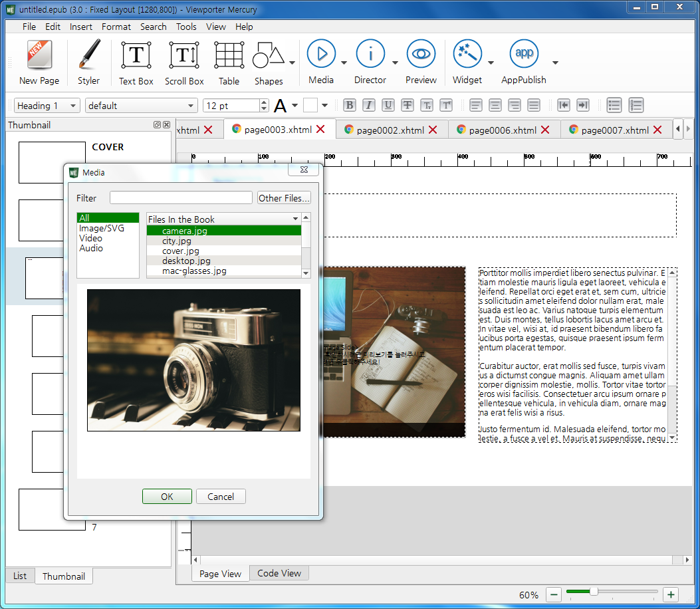Open the Insert menu
Viewport: 700px width, 609px height.
(x=81, y=27)
